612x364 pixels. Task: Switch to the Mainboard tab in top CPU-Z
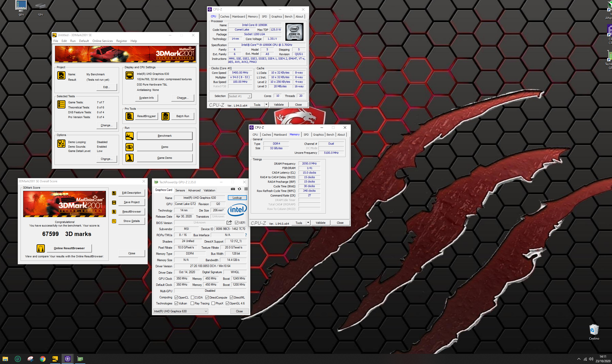(239, 17)
